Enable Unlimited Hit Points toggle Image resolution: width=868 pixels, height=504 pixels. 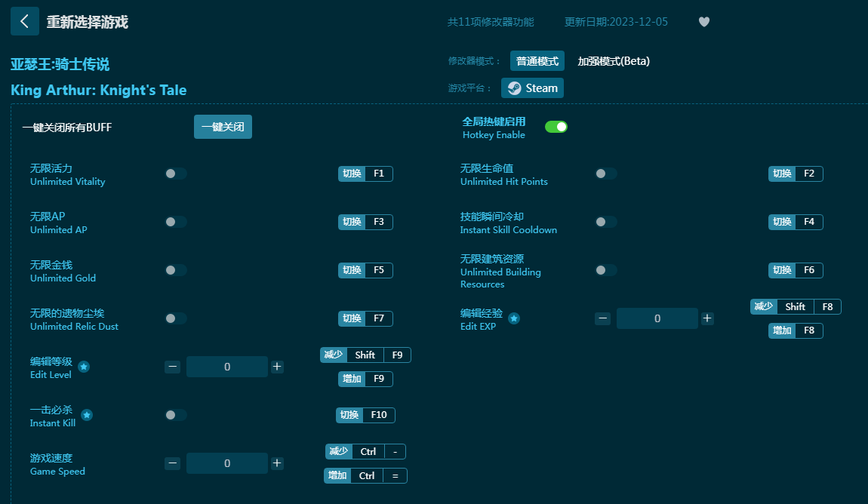(605, 174)
